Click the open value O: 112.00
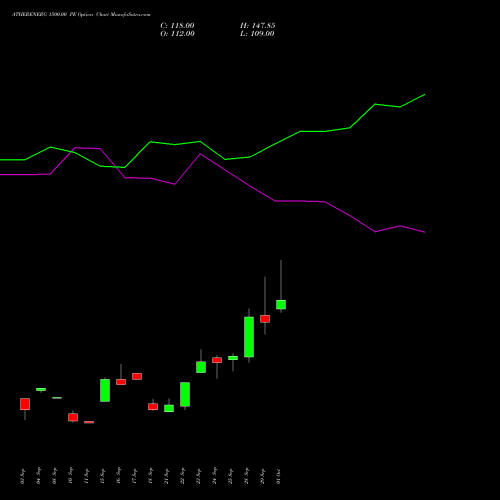This screenshot has height=500, width=500. [177, 34]
